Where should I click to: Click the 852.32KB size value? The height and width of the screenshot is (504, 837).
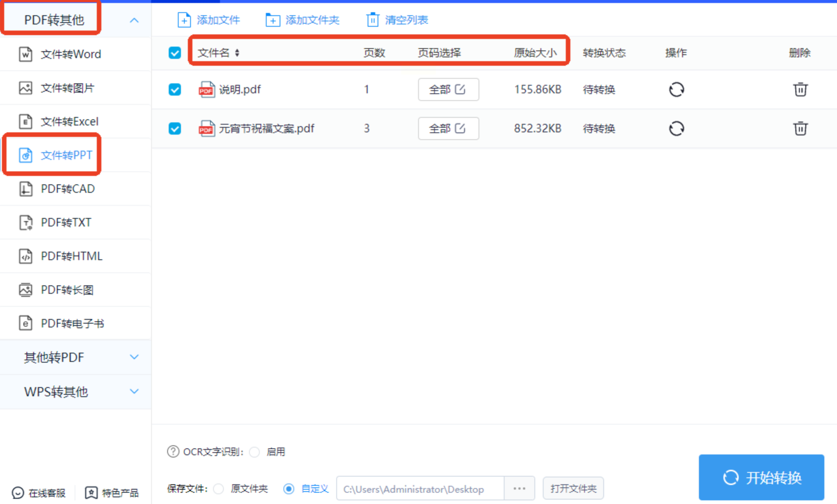[x=537, y=128]
